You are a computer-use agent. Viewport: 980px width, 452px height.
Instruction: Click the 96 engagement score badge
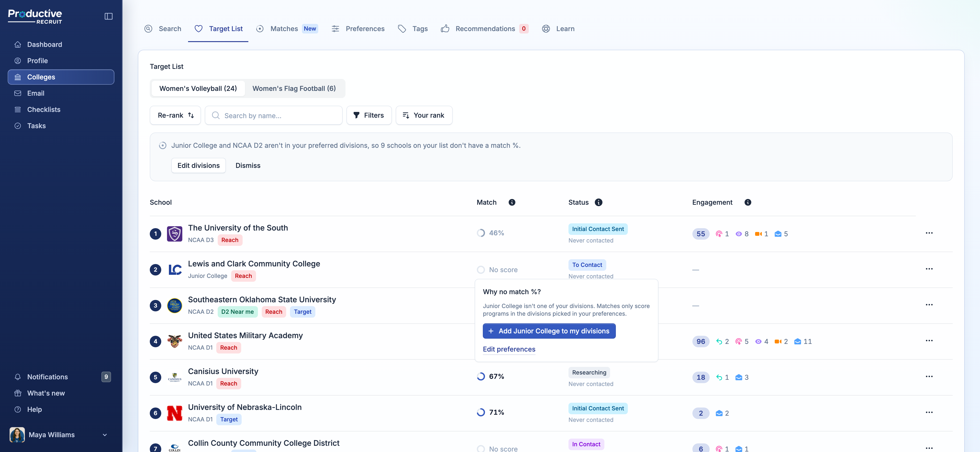point(700,341)
